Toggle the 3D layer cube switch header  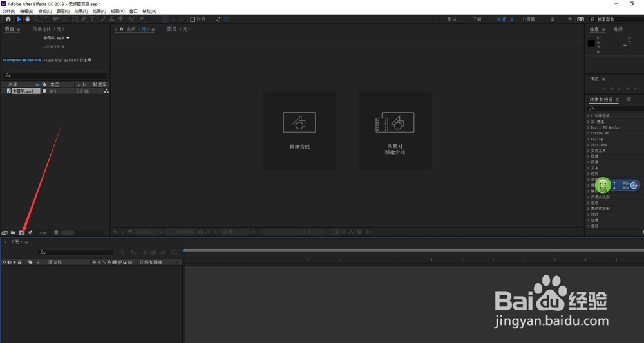[130, 262]
